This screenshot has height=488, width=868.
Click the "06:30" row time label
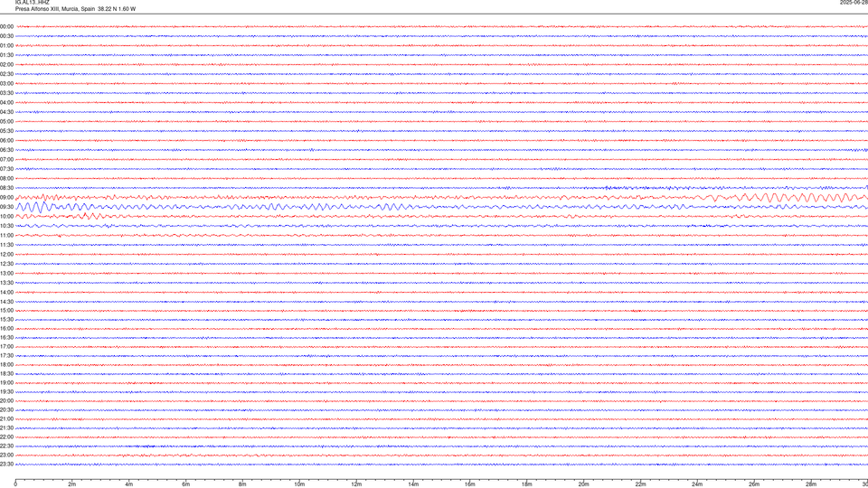click(x=6, y=150)
